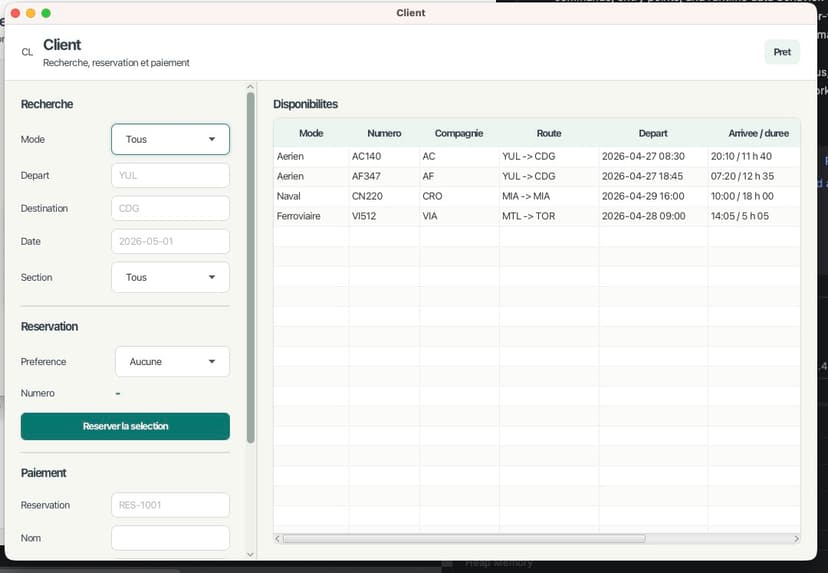
Task: Click the 14:05 / 5 h 05 arrival cell
Action: (x=754, y=216)
